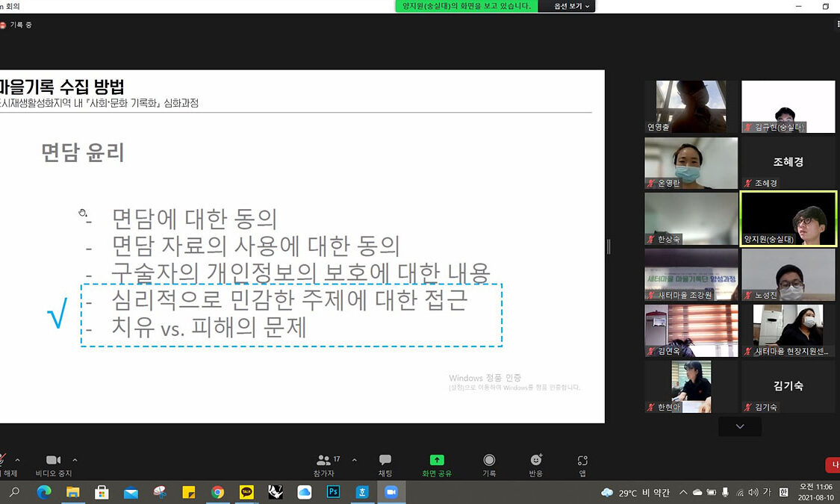Open the Reactions (반응) menu

tap(535, 465)
